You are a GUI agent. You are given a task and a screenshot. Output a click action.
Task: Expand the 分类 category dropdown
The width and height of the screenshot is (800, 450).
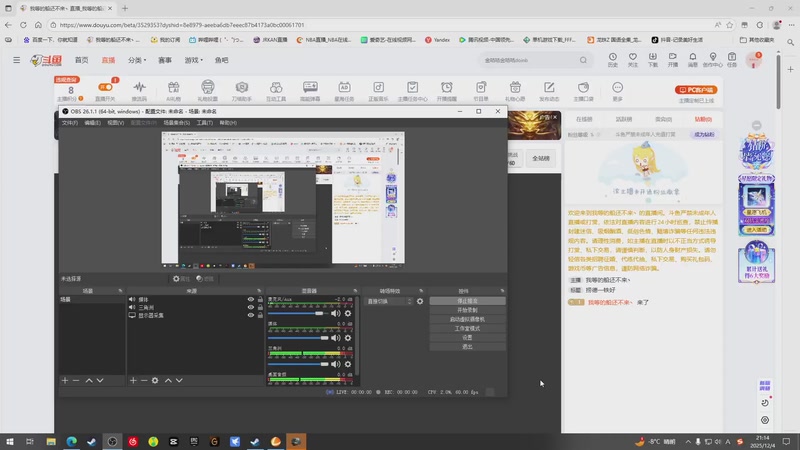[x=137, y=60]
